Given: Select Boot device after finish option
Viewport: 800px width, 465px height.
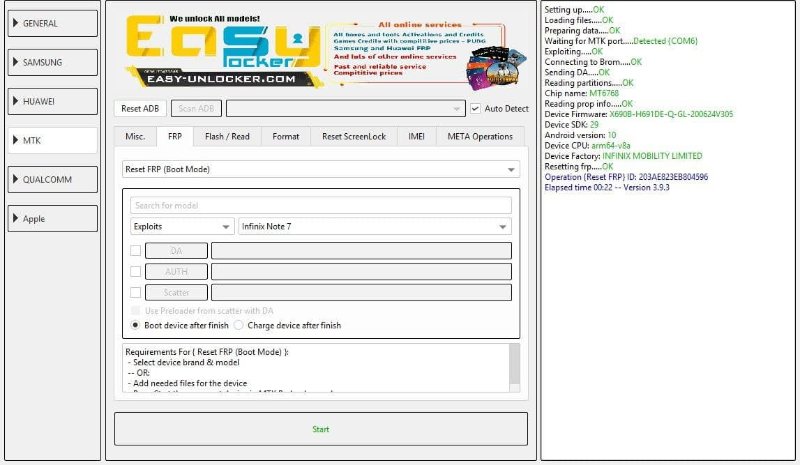Looking at the screenshot, I should pos(135,325).
